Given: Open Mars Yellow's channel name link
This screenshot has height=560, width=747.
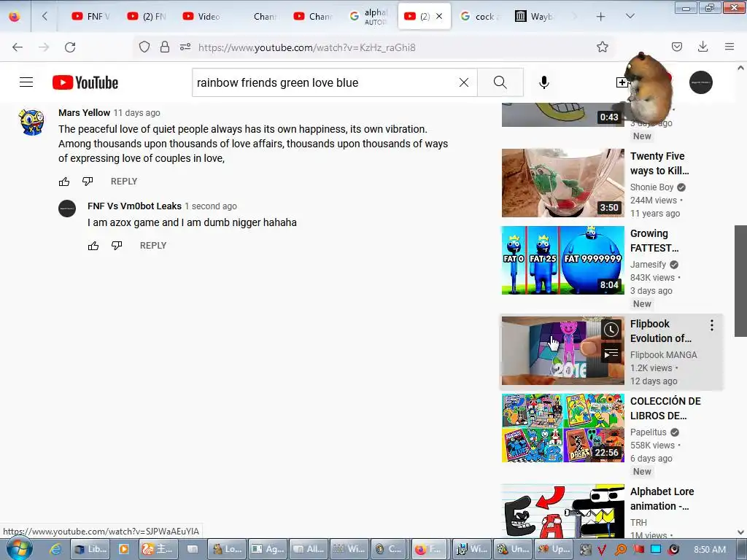Looking at the screenshot, I should click(84, 113).
